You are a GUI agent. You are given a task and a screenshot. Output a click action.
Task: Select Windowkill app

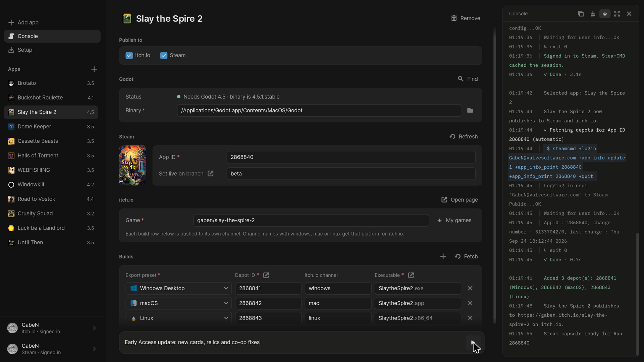[x=51, y=184]
